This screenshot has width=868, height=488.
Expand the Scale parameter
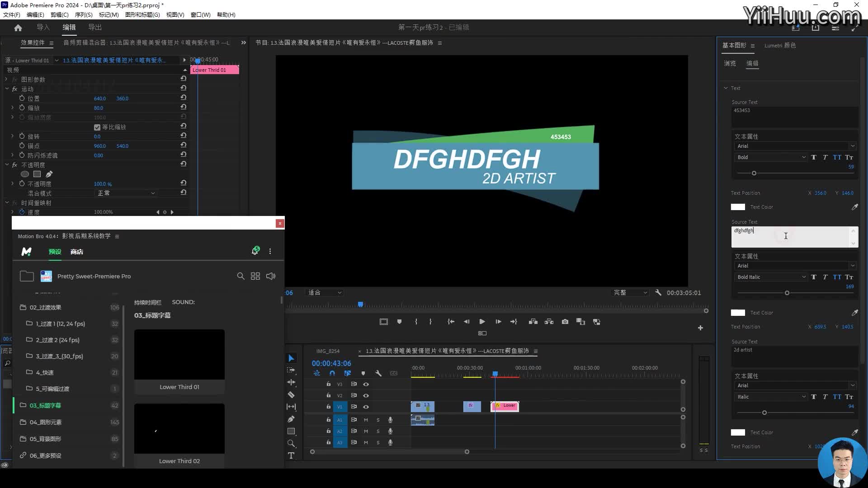click(12, 108)
